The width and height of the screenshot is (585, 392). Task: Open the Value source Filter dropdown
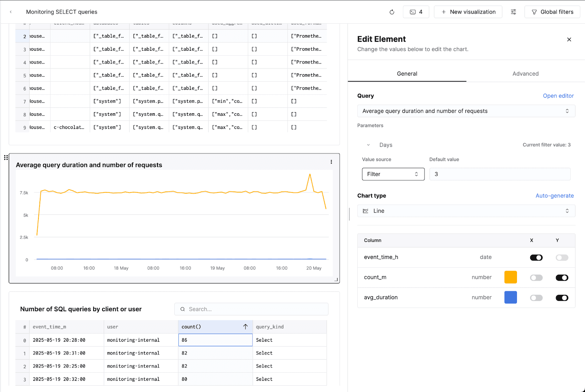click(393, 174)
